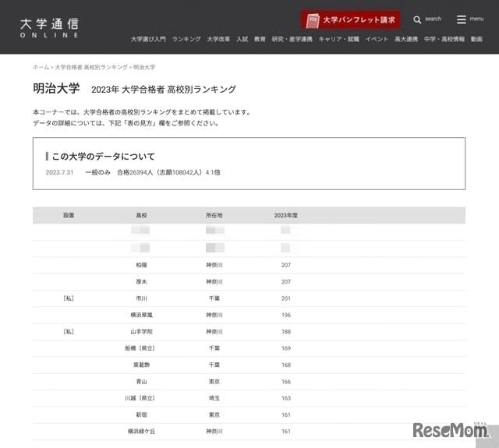Click the 市川 school name

(x=142, y=298)
